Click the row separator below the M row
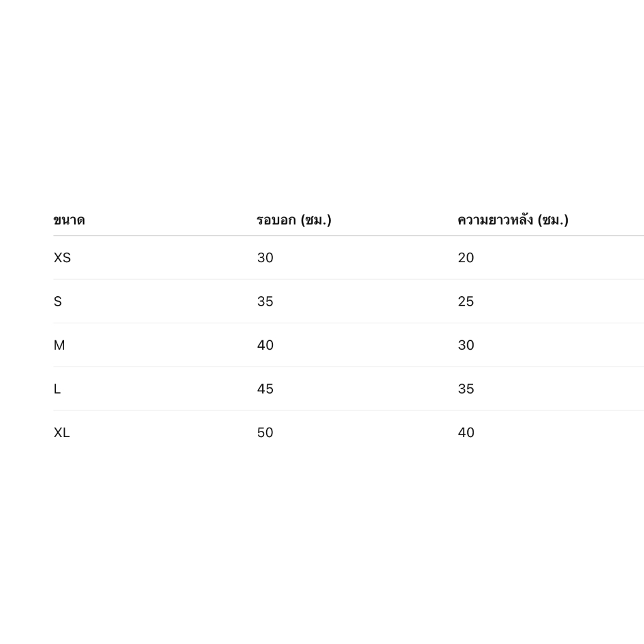 click(x=348, y=367)
